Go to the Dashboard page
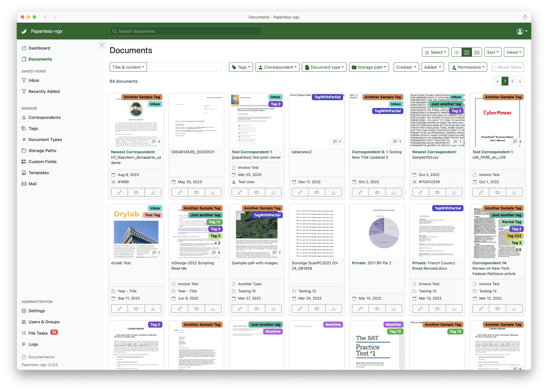548x392 pixels. coord(39,48)
